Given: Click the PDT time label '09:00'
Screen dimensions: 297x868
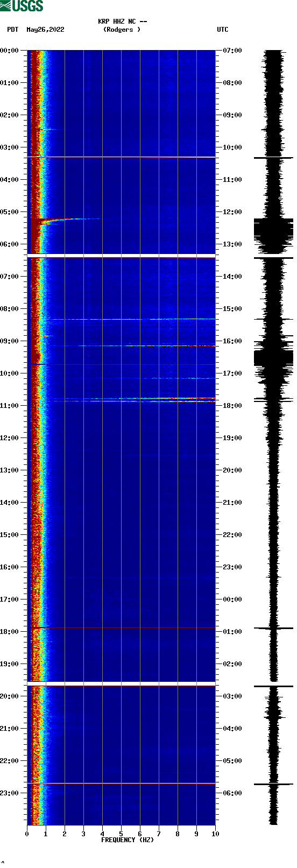Looking at the screenshot, I should [x=10, y=341].
